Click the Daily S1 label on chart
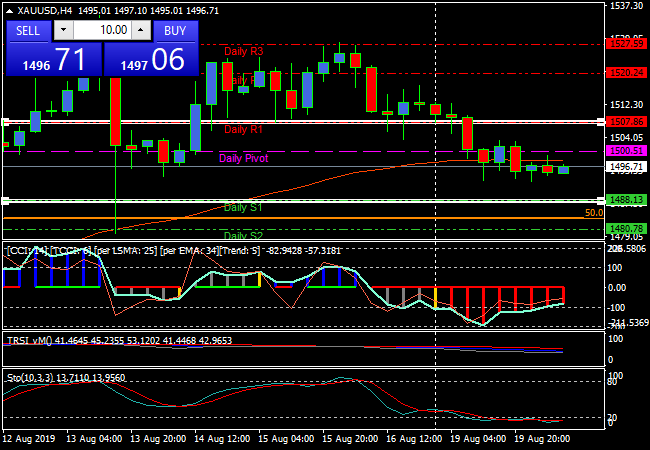Image resolution: width=650 pixels, height=450 pixels. (243, 207)
